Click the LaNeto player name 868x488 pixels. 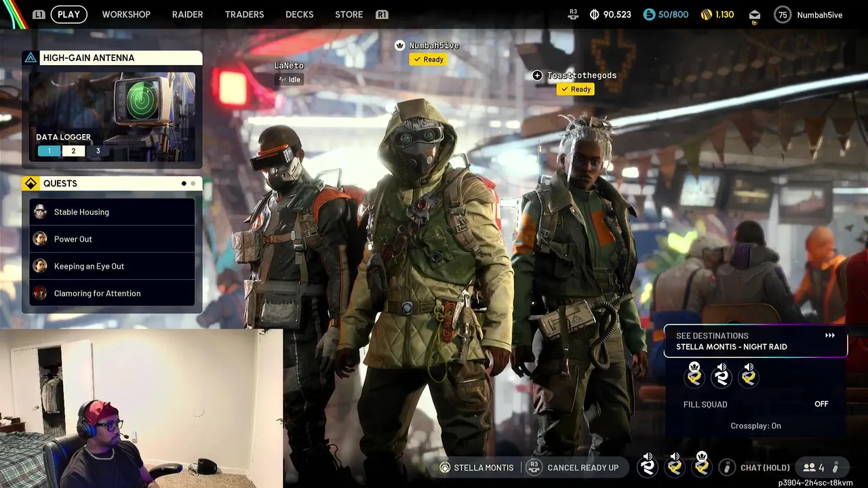pyautogui.click(x=289, y=66)
